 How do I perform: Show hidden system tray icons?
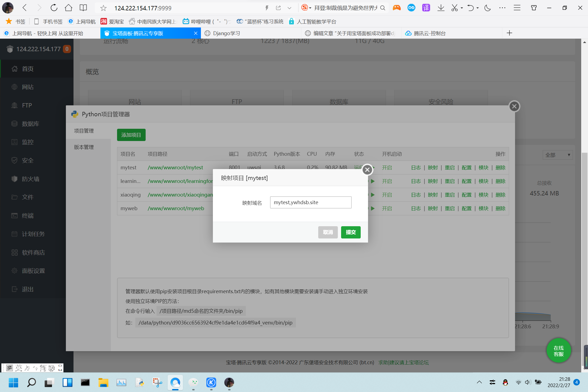pos(479,382)
